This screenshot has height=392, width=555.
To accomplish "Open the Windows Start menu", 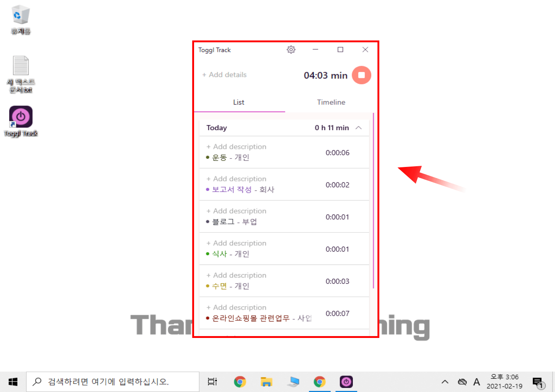I will click(x=13, y=382).
